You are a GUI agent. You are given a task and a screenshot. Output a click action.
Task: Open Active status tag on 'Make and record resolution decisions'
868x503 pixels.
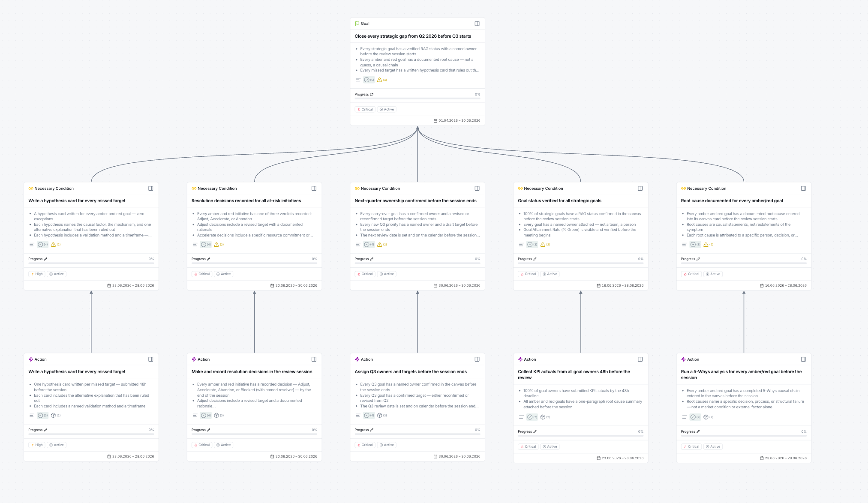(223, 445)
